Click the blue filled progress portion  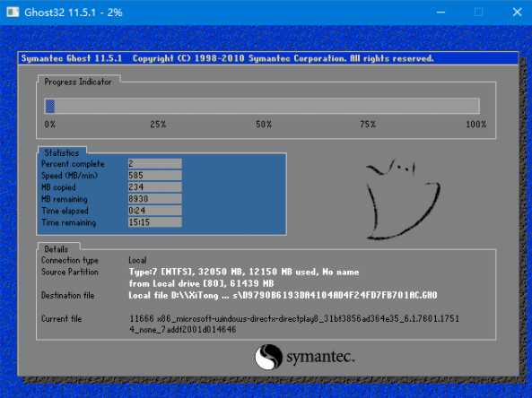pyautogui.click(x=50, y=106)
